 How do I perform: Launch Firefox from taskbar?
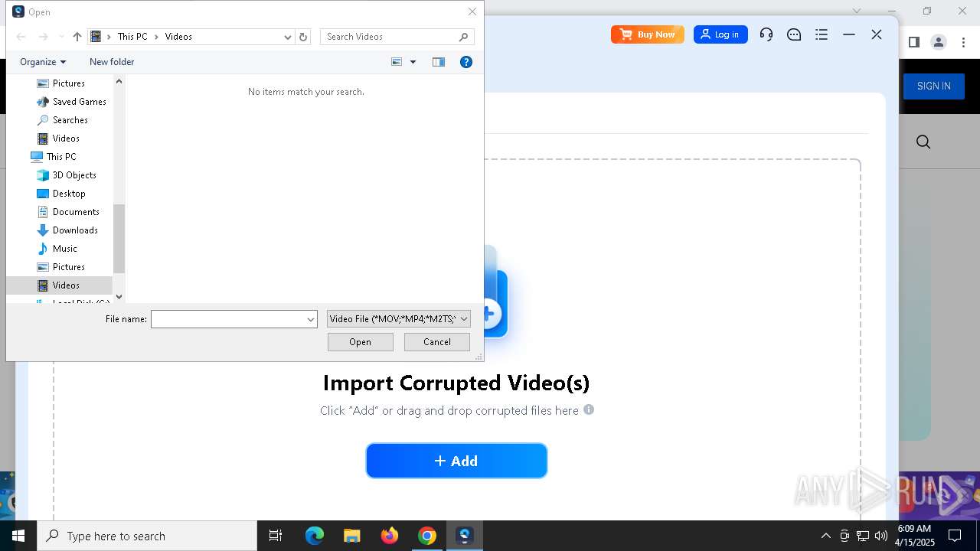pos(390,536)
